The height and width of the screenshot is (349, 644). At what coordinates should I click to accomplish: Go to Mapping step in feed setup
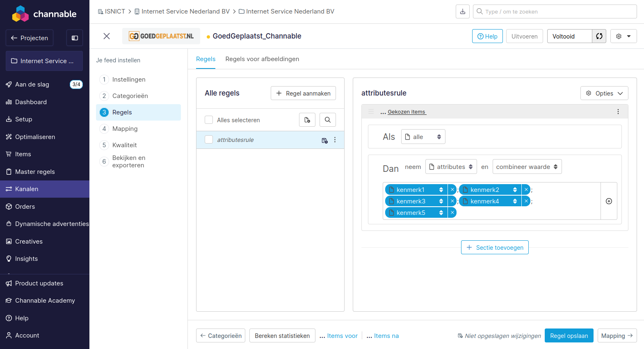tap(125, 129)
